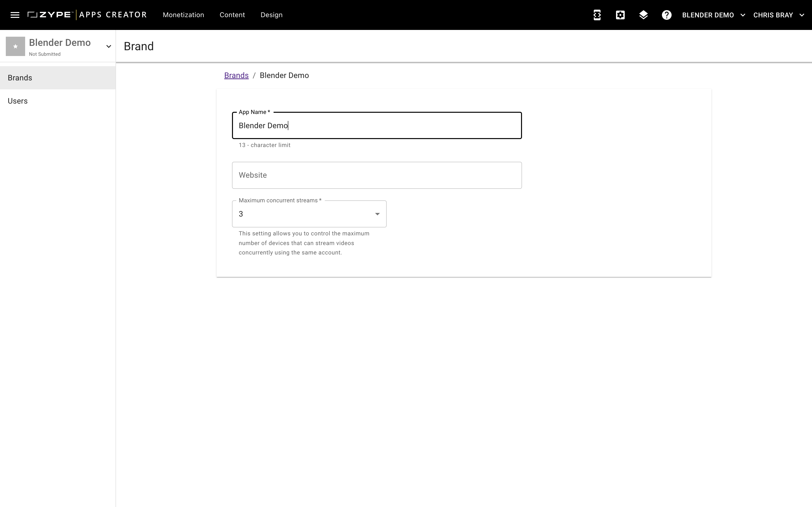Screen dimensions: 812x507
Task: Click the layers stack icon in the header
Action: point(643,15)
